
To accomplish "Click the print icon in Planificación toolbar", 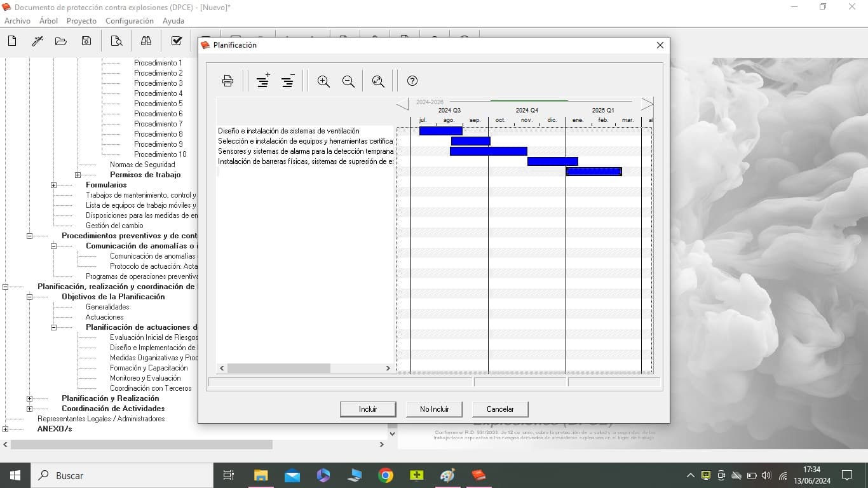I will point(227,81).
